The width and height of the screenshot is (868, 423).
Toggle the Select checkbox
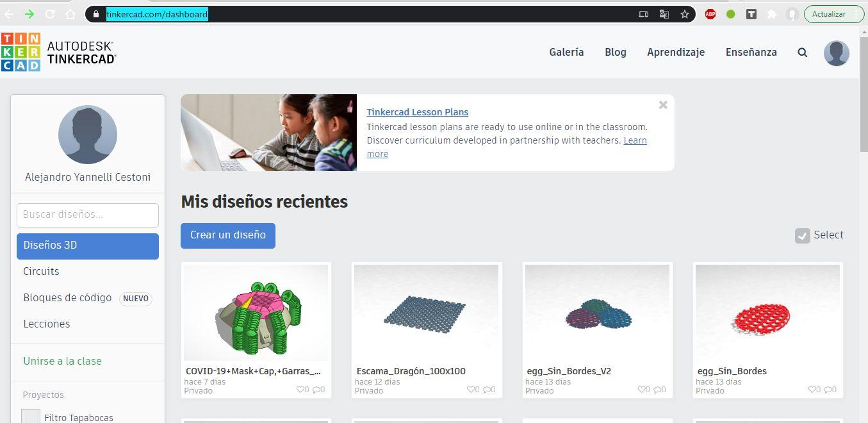pyautogui.click(x=803, y=235)
